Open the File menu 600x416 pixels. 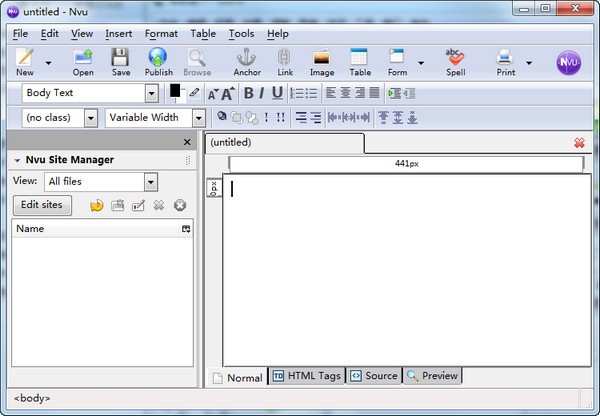[20, 34]
